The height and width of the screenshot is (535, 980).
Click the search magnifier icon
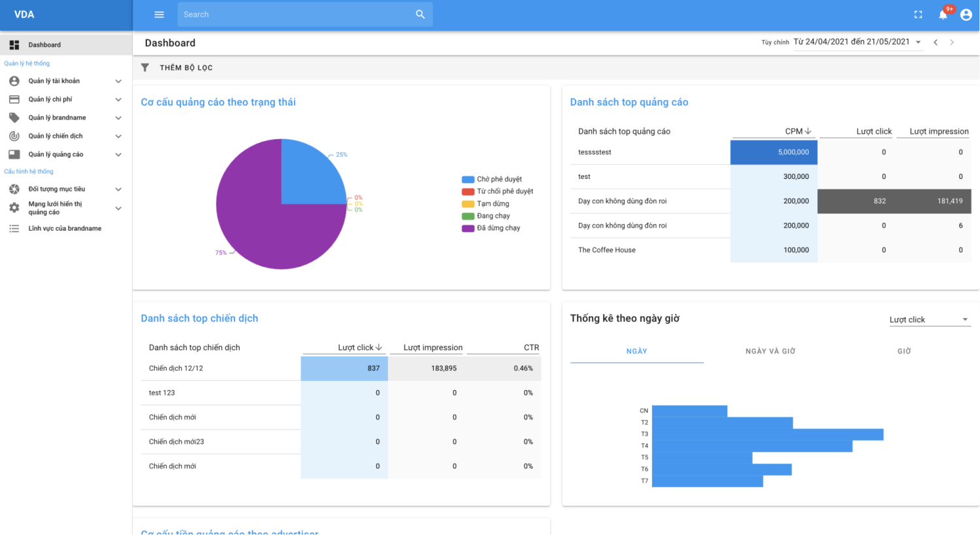point(420,14)
